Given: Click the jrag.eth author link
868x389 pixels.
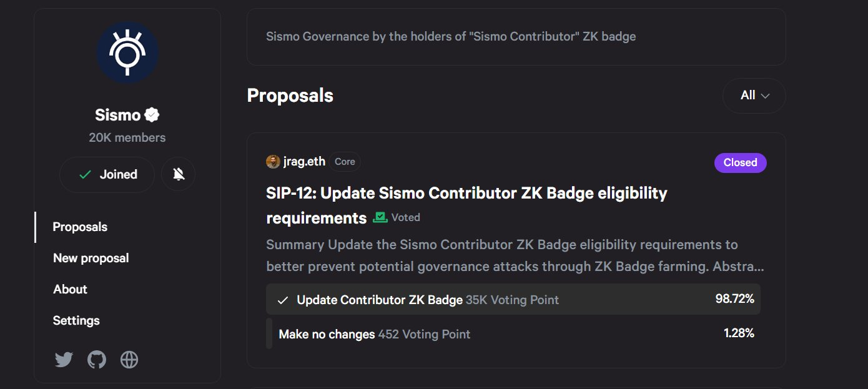Looking at the screenshot, I should (x=304, y=162).
